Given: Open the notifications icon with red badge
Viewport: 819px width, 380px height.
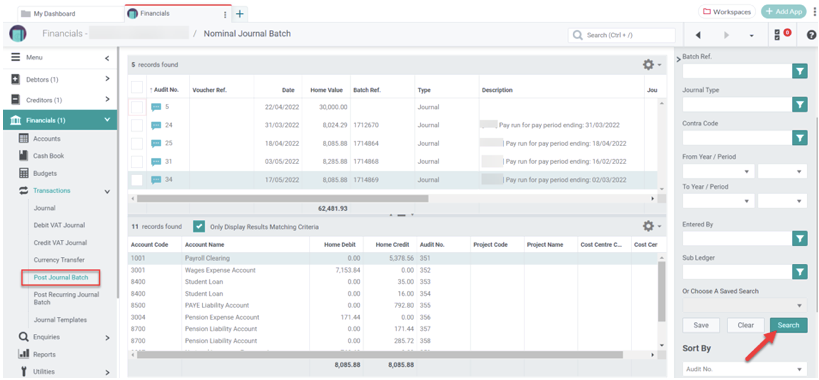Looking at the screenshot, I should (x=780, y=34).
